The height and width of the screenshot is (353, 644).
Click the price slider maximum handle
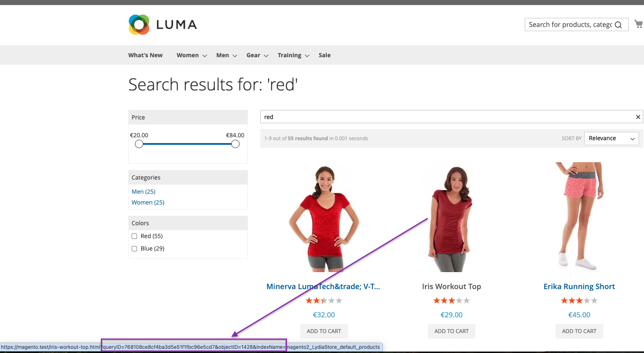pos(235,144)
